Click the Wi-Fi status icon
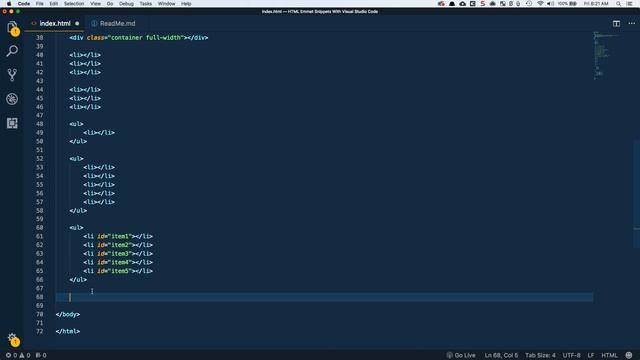Image resolution: width=640 pixels, height=360 pixels. [540, 4]
